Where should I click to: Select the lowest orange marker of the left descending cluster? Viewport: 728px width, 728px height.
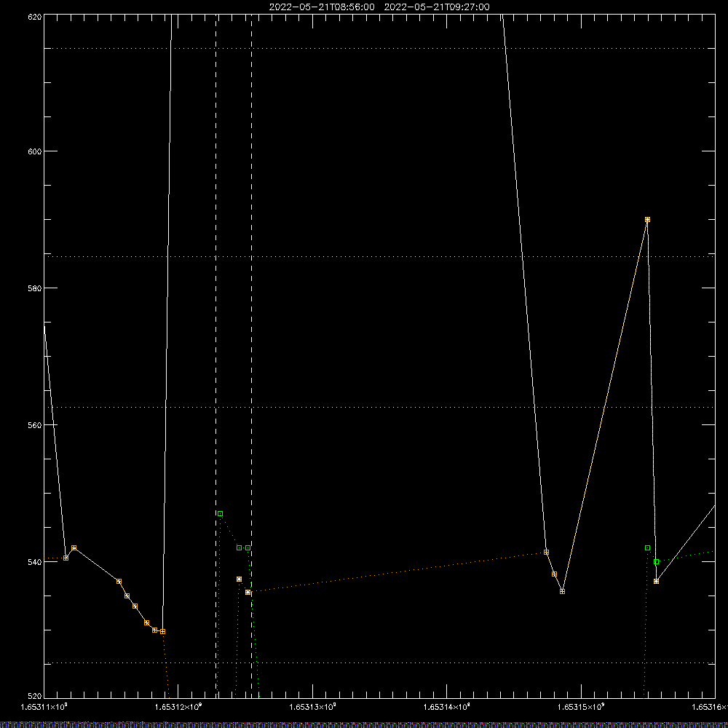(162, 631)
